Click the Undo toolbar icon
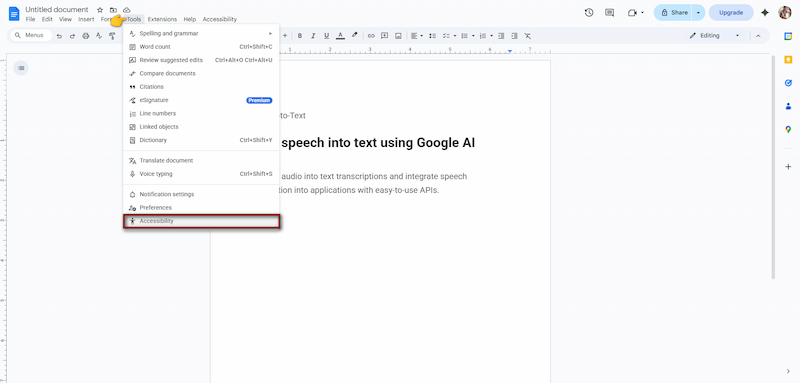 [x=59, y=36]
